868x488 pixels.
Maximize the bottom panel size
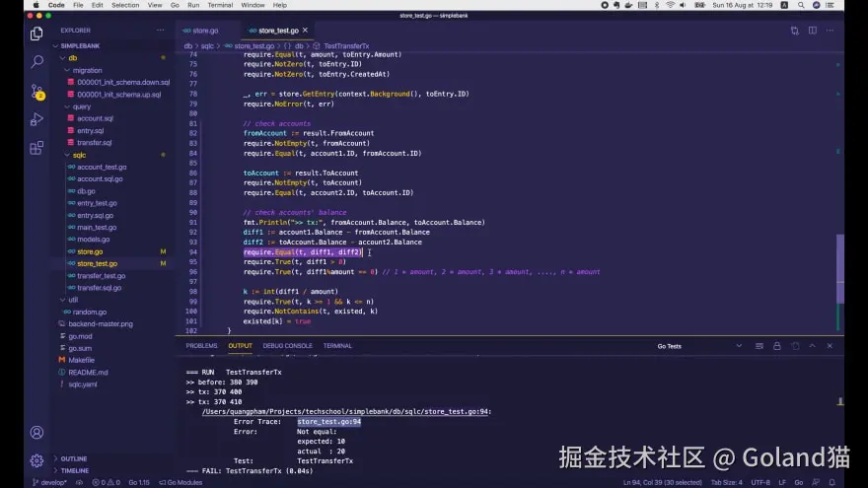(x=812, y=346)
